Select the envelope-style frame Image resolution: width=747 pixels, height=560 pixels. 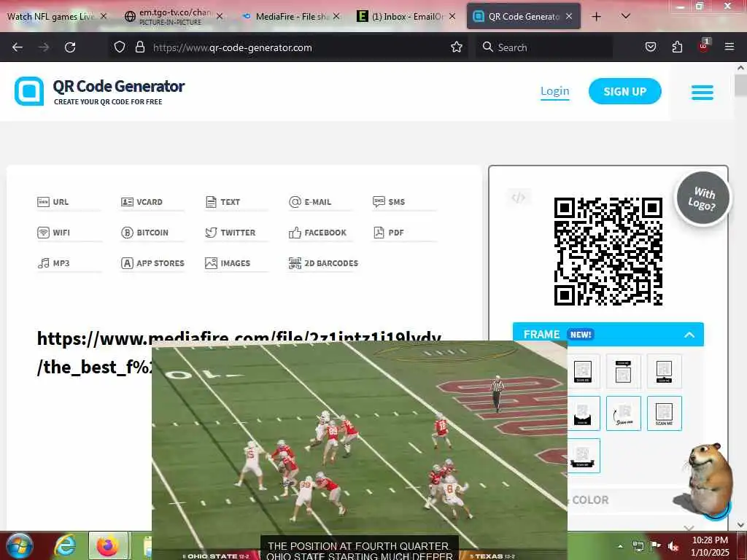click(x=582, y=413)
